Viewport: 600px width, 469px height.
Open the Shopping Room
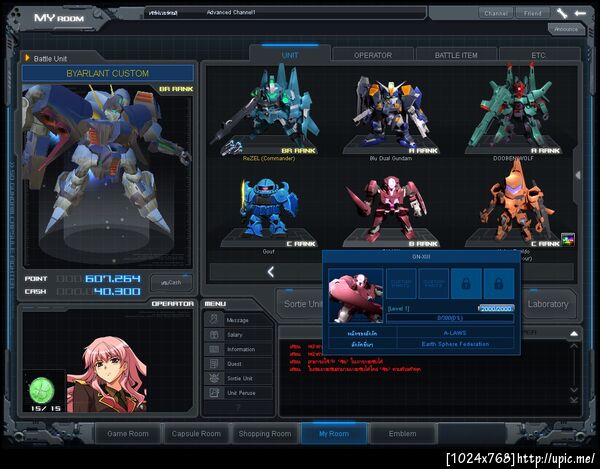[265, 433]
